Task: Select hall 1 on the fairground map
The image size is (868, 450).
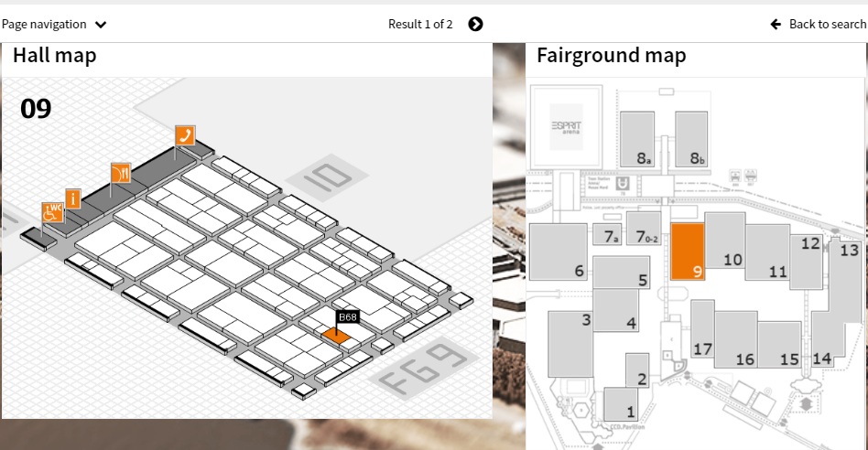Action: coord(622,403)
